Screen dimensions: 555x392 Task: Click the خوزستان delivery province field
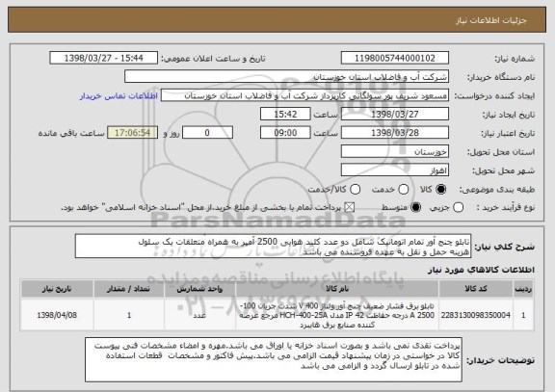pos(395,152)
